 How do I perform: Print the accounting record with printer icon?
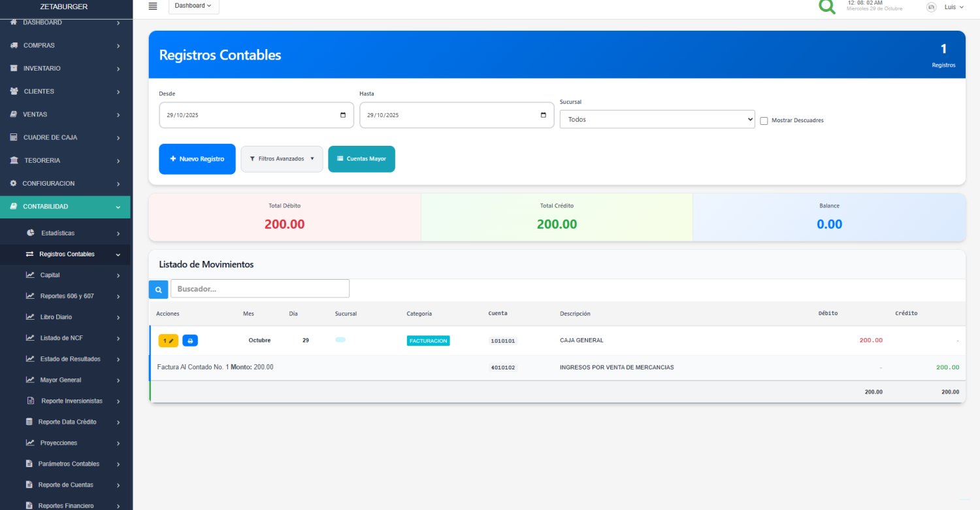[190, 341]
